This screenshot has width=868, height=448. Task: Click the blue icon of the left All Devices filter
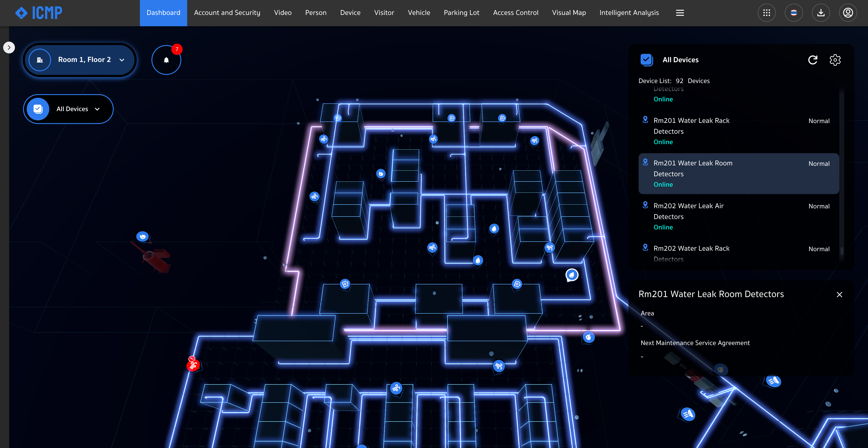pyautogui.click(x=38, y=109)
